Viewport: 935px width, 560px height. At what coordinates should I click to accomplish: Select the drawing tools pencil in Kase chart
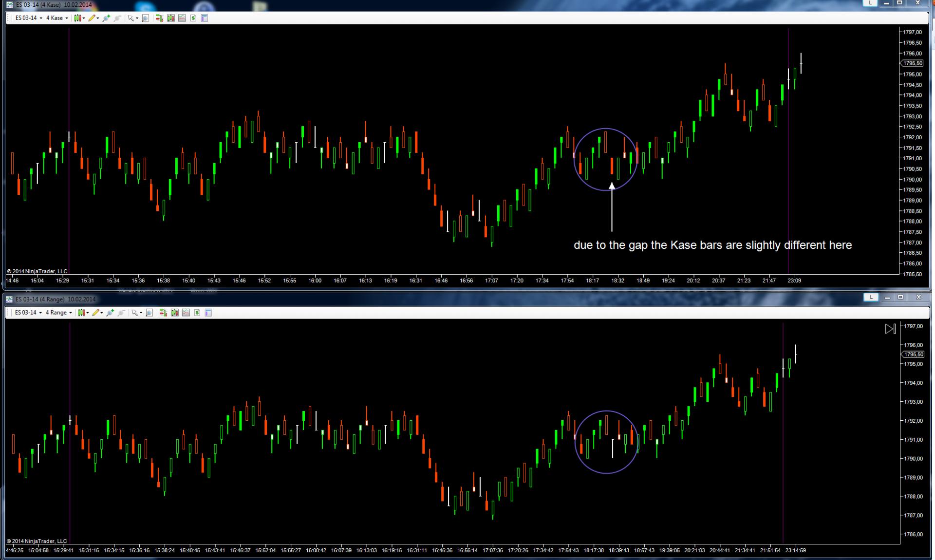[92, 18]
